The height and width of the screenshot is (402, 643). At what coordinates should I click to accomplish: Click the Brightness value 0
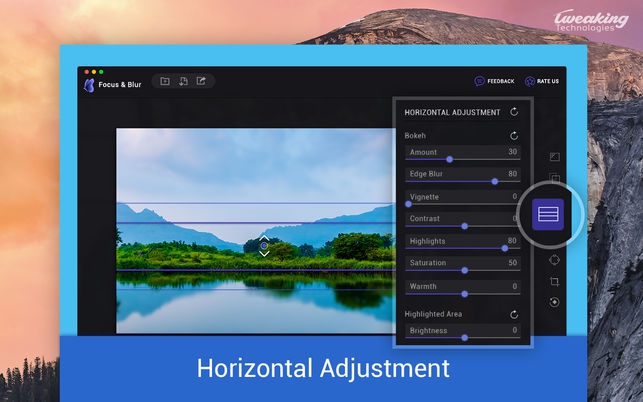click(515, 330)
